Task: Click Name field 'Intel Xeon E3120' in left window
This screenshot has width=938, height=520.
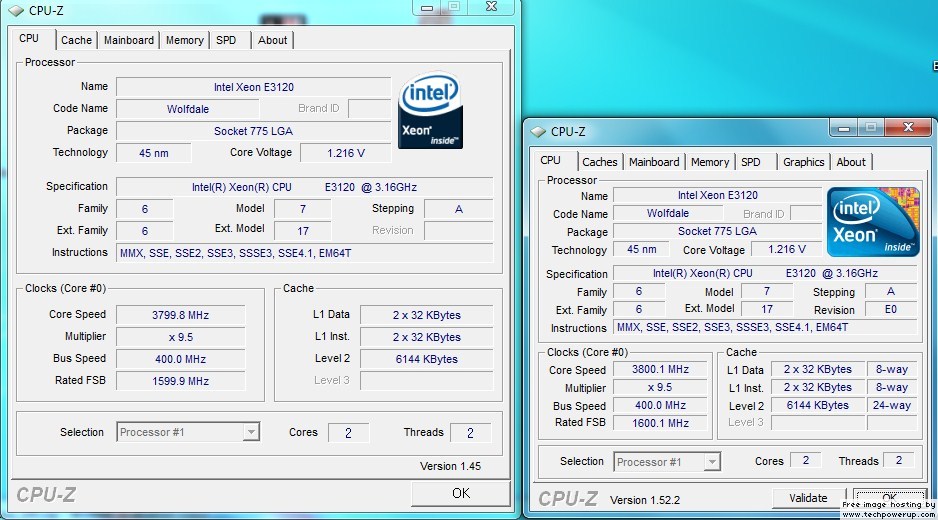Action: (x=254, y=87)
